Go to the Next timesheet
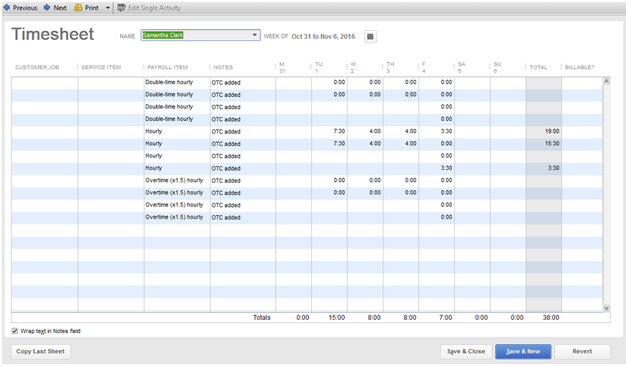Image resolution: width=628 pixels, height=366 pixels. point(55,8)
